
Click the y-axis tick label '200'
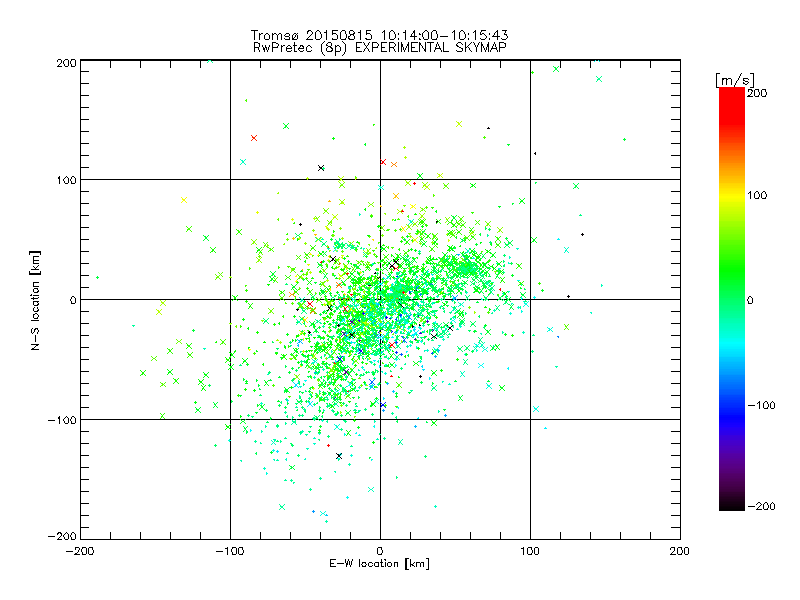tap(66, 63)
